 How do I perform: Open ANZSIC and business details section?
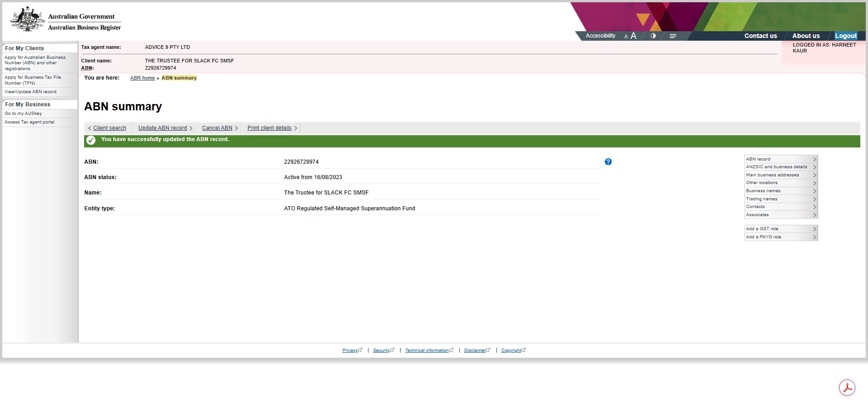[x=781, y=167]
